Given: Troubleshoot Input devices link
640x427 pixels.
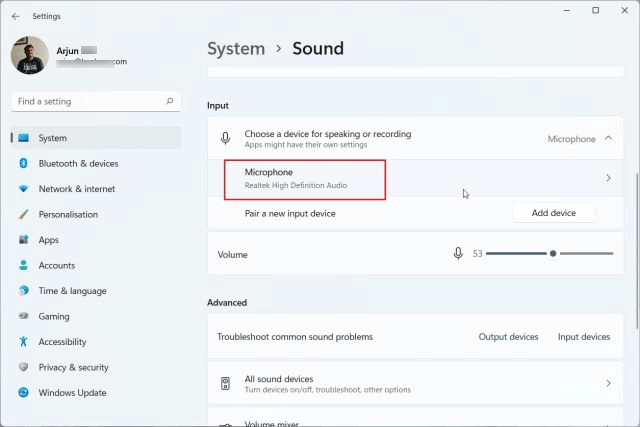Looking at the screenshot, I should coord(583,337).
